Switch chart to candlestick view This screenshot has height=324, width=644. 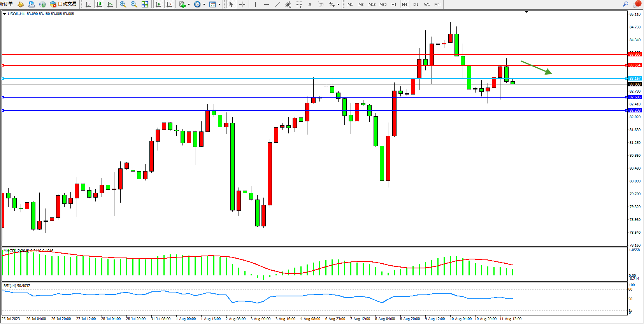pyautogui.click(x=99, y=4)
